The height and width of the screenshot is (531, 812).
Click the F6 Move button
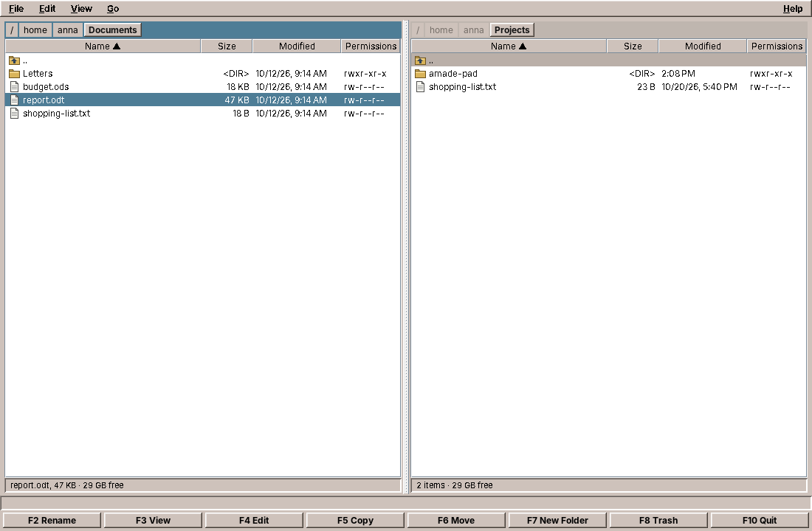click(x=456, y=520)
